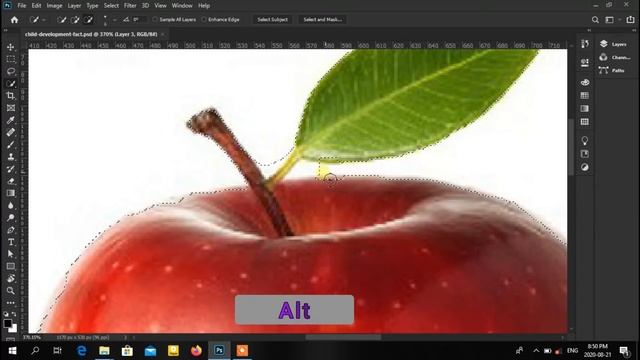Open the History panel icon
640x360 pixels.
(585, 44)
